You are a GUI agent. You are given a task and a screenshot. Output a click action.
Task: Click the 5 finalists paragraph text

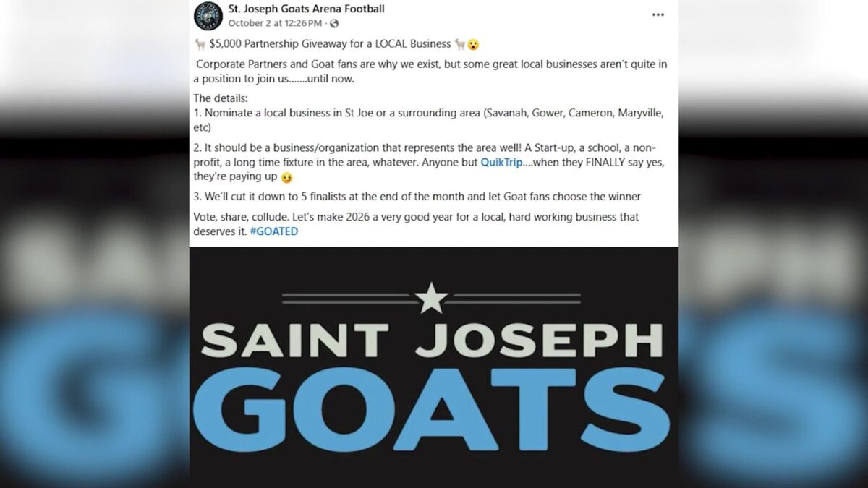[x=417, y=197]
